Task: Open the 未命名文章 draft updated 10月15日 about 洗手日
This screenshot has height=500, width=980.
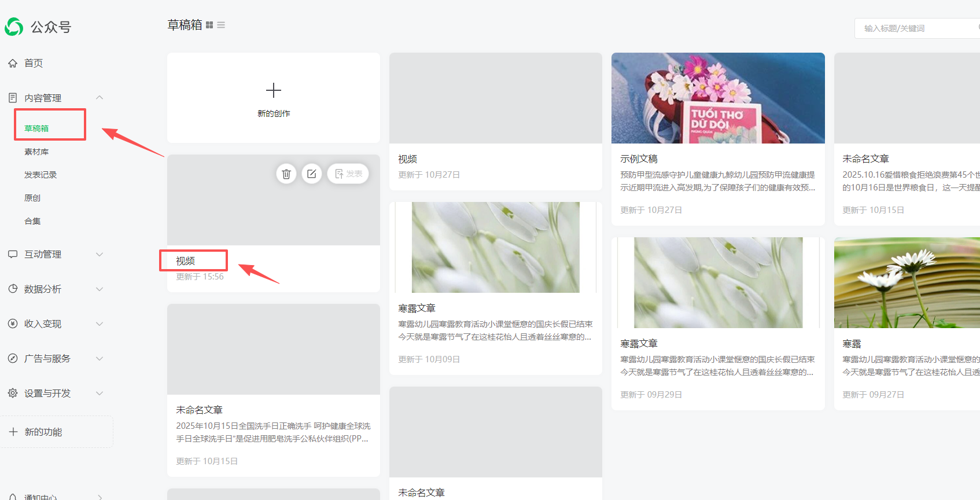Action: [x=199, y=410]
